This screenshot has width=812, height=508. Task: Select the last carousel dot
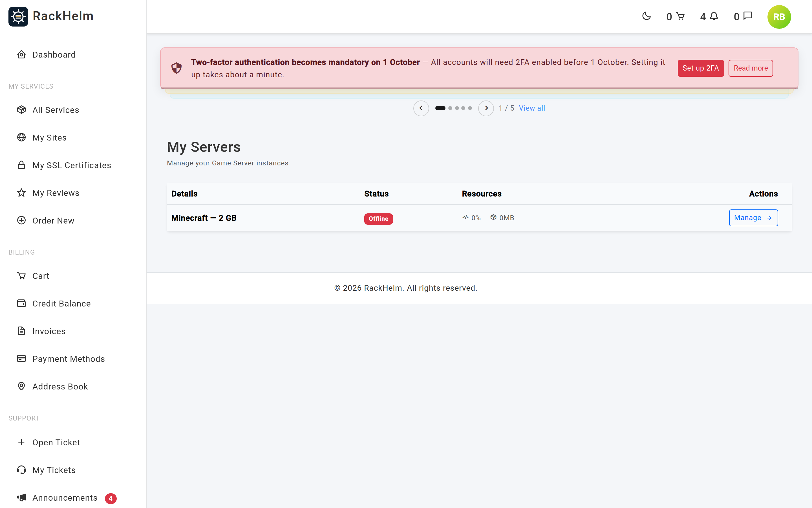click(470, 108)
